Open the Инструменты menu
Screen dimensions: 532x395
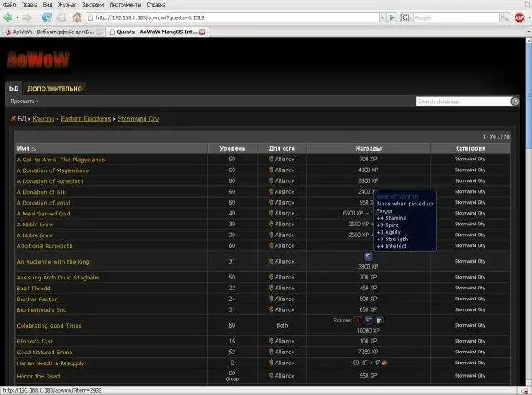click(x=126, y=5)
